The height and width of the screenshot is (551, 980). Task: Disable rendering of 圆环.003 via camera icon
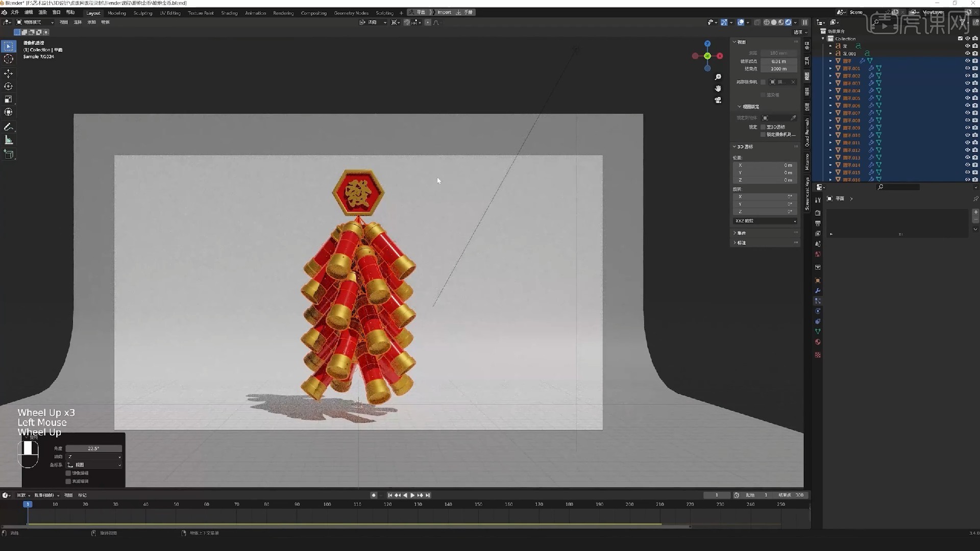click(x=975, y=83)
